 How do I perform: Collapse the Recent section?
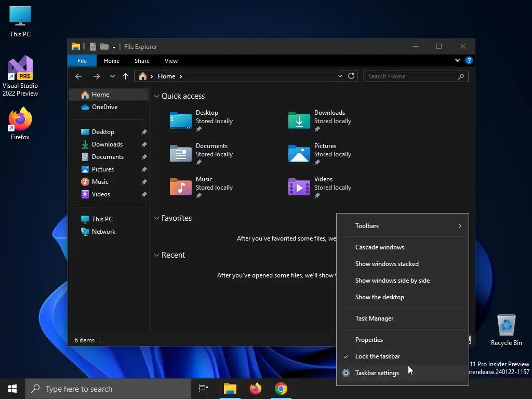coord(156,255)
